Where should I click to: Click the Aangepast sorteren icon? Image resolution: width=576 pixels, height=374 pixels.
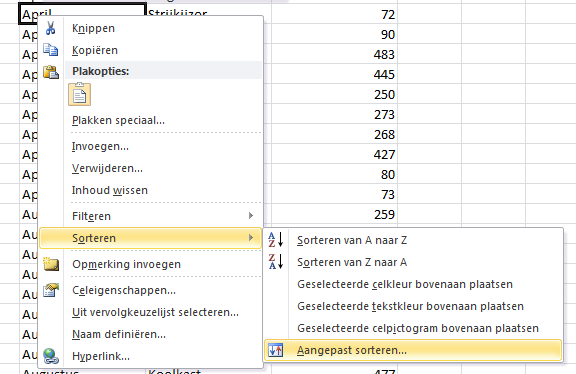tap(276, 350)
